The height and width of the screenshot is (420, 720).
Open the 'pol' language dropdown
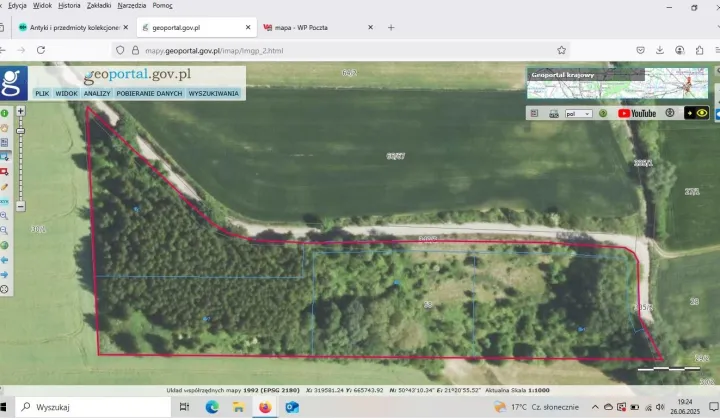[x=579, y=113]
